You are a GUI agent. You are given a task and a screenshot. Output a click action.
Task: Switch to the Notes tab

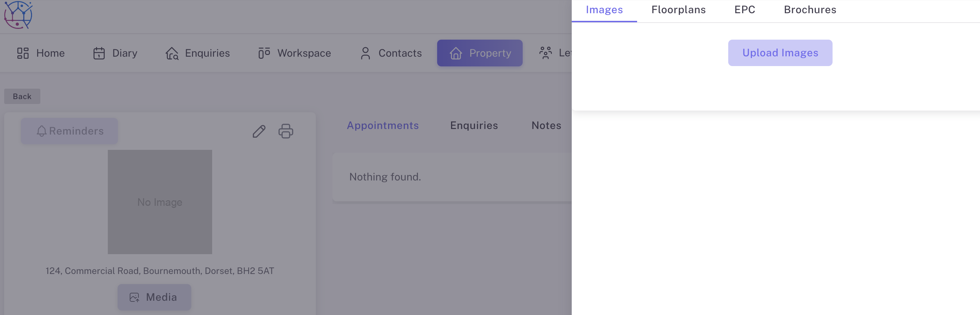546,126
